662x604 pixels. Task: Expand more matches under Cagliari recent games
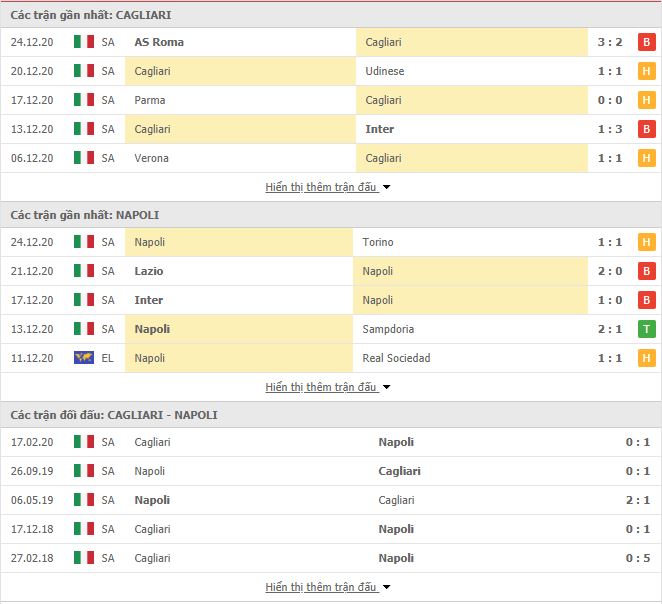(x=328, y=187)
